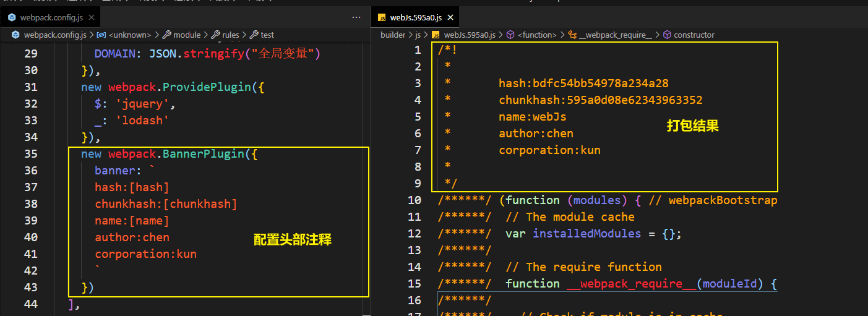Click the 'var installedModules = {};' line
This screenshot has height=316, width=868.
pos(594,233)
